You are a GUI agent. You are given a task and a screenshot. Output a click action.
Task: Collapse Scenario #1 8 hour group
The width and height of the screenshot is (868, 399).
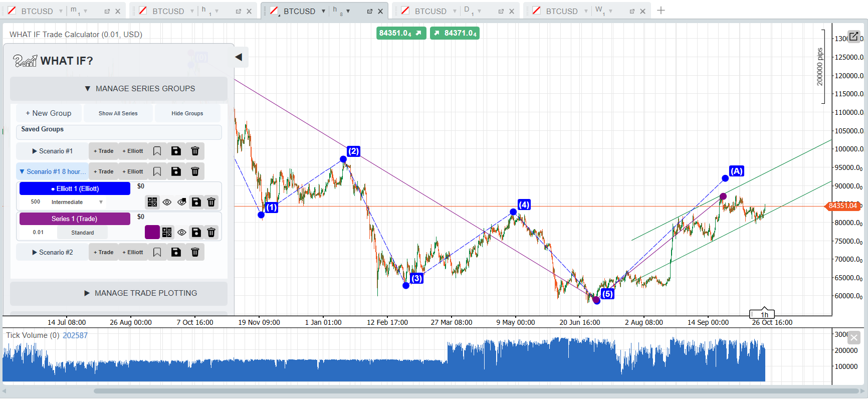pos(53,171)
